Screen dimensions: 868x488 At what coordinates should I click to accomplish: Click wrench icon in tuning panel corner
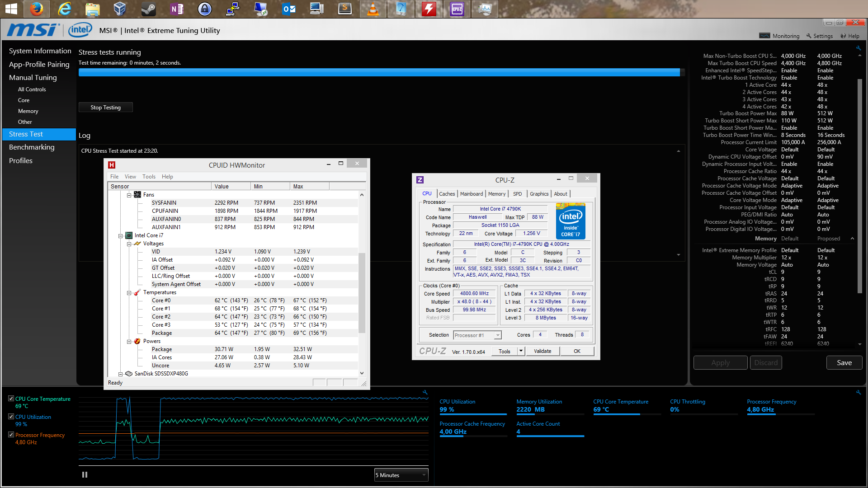pyautogui.click(x=858, y=48)
